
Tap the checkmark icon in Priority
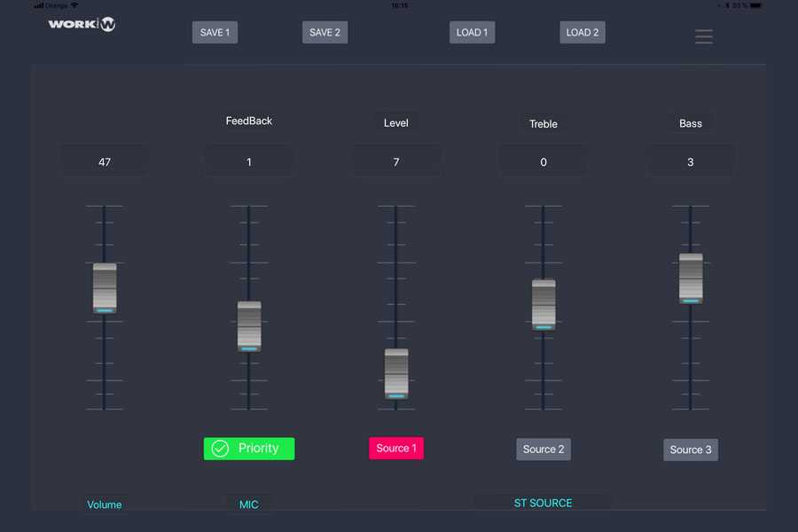[x=220, y=449]
